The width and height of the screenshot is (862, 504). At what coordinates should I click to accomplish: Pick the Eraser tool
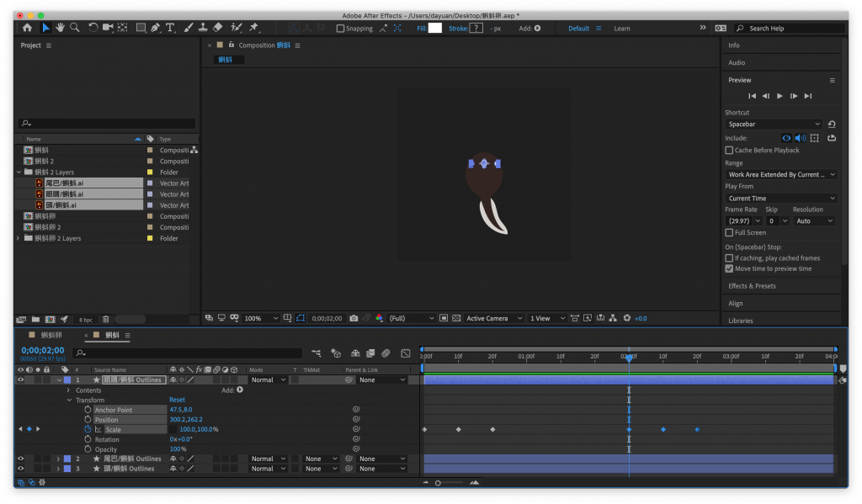pyautogui.click(x=218, y=28)
